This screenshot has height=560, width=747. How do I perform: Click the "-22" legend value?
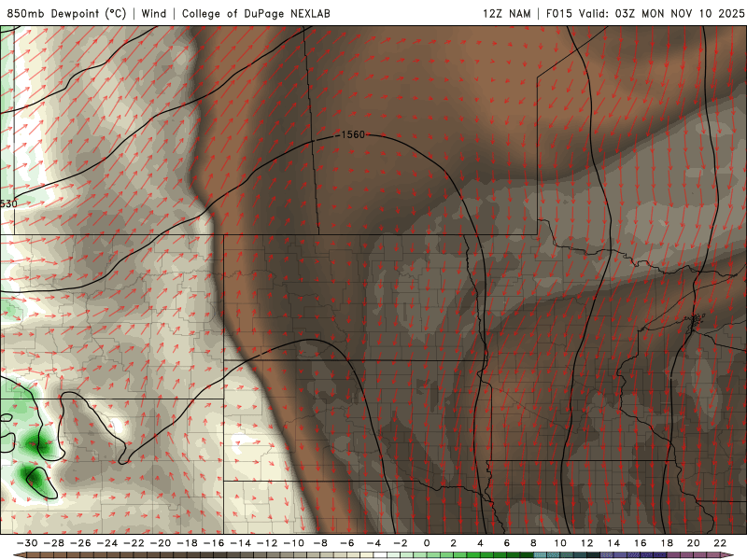point(134,543)
